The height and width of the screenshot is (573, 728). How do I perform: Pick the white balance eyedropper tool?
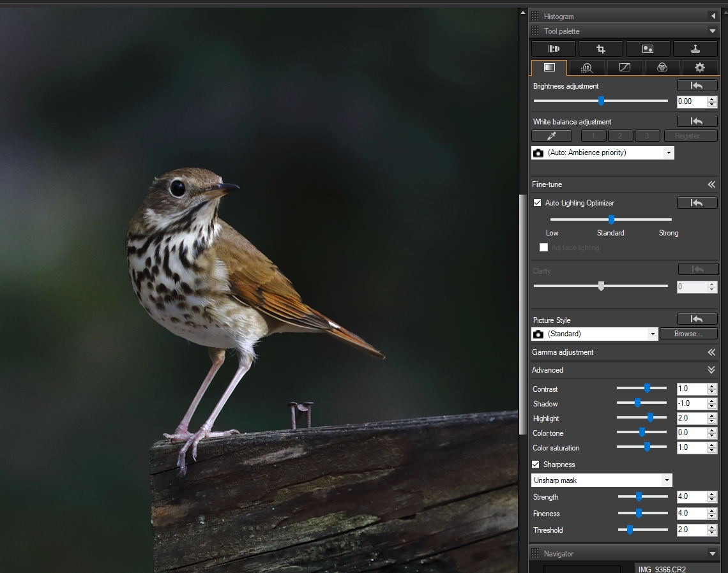pos(551,136)
